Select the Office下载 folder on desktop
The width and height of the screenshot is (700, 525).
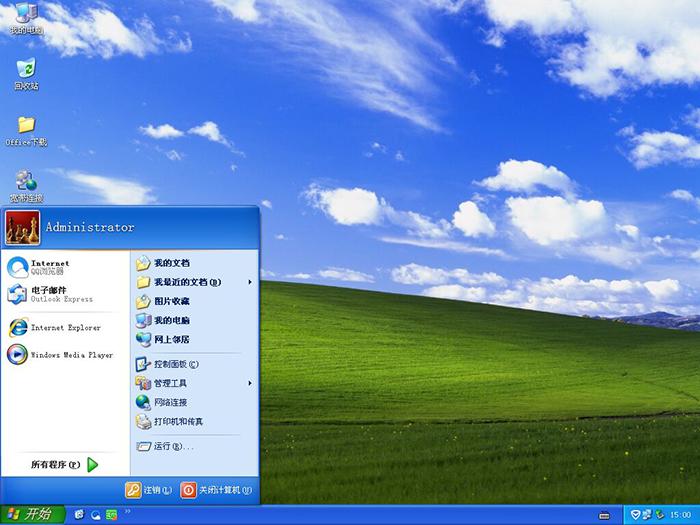pyautogui.click(x=26, y=131)
